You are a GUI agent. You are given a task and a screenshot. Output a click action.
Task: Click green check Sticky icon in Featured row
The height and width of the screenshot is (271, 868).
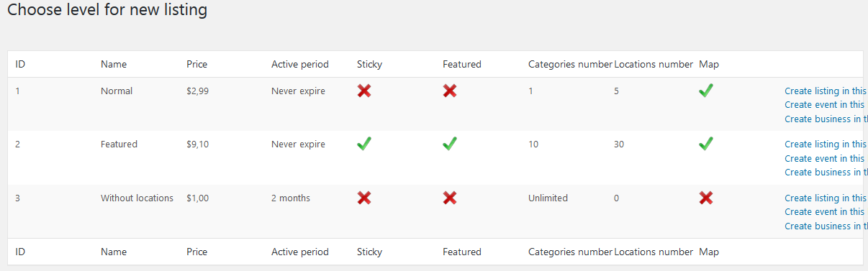(364, 144)
